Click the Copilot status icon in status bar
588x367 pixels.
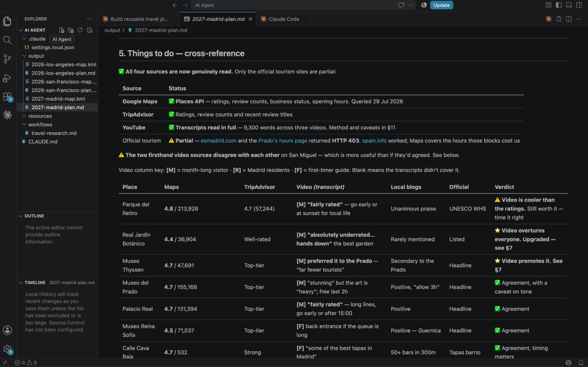coord(569,363)
